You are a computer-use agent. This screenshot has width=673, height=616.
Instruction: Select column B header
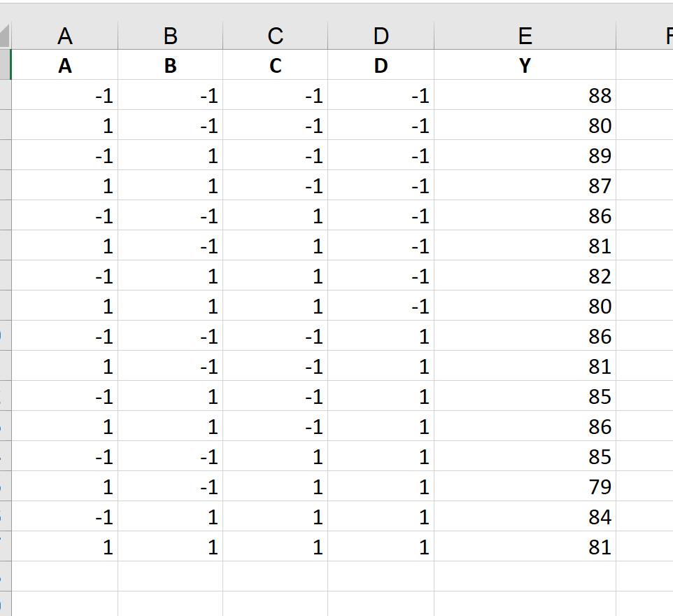coord(170,36)
